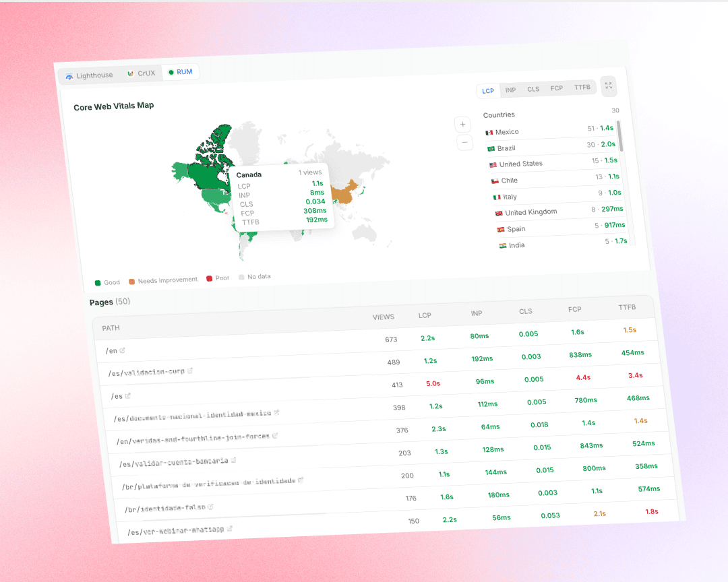
Task: Open veridas-and-fourthline-join-forces external link icon
Action: pyautogui.click(x=275, y=435)
